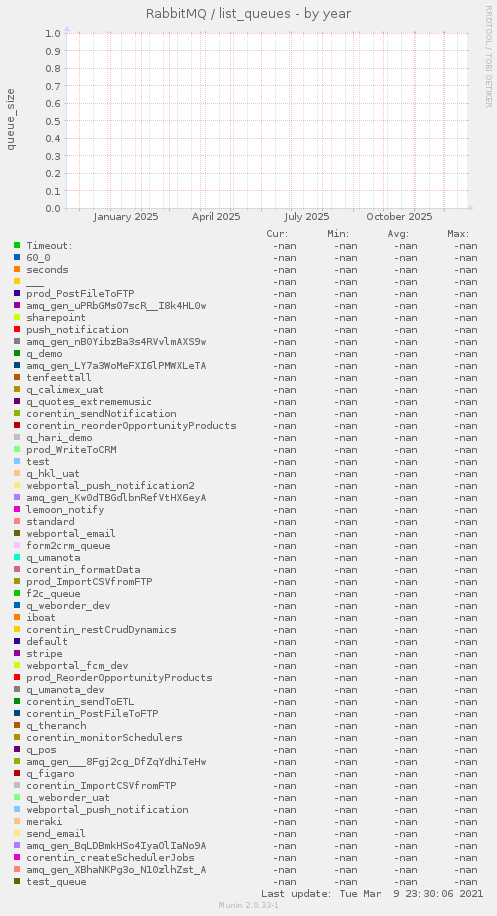Click the f2c_queue legend label
The image size is (497, 916).
(x=53, y=594)
